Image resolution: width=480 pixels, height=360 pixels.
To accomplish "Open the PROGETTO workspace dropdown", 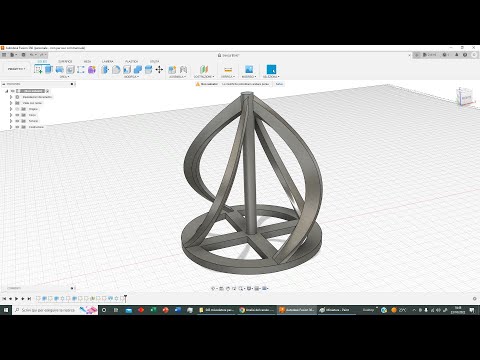I will point(16,69).
